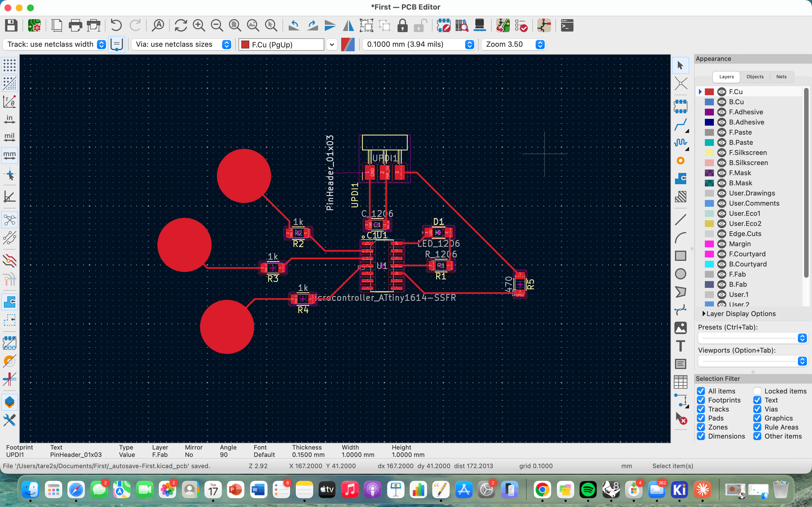Viewport: 812px width, 507px height.
Task: Toggle visibility of B.Cu layer
Action: [721, 102]
